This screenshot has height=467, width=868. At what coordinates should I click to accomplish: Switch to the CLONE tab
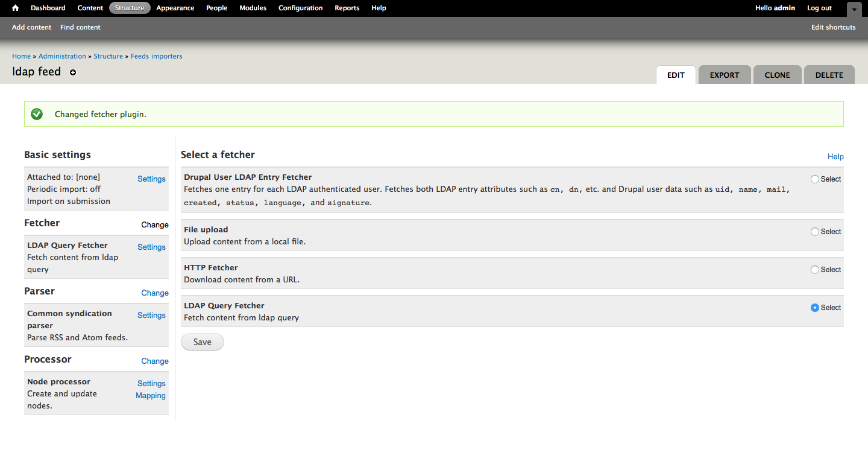pos(778,75)
